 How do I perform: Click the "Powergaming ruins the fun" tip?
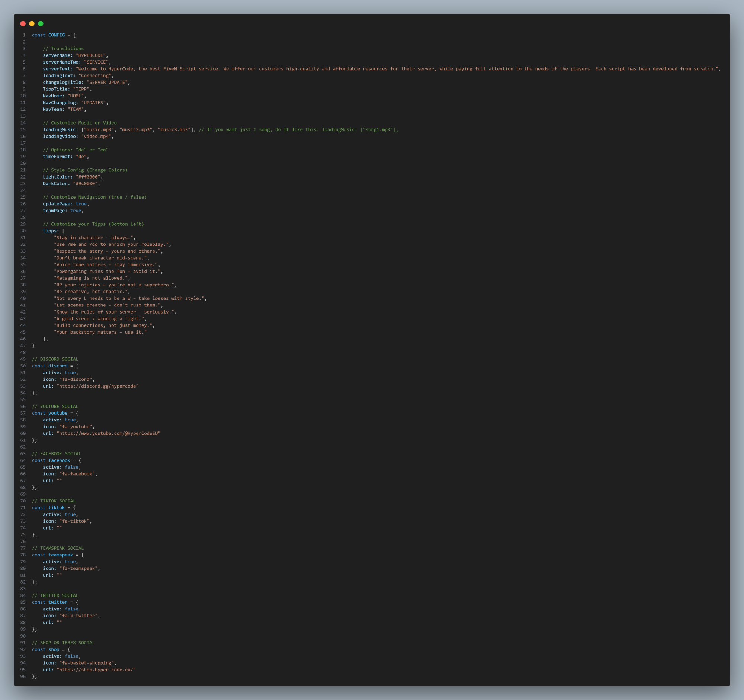pyautogui.click(x=107, y=271)
